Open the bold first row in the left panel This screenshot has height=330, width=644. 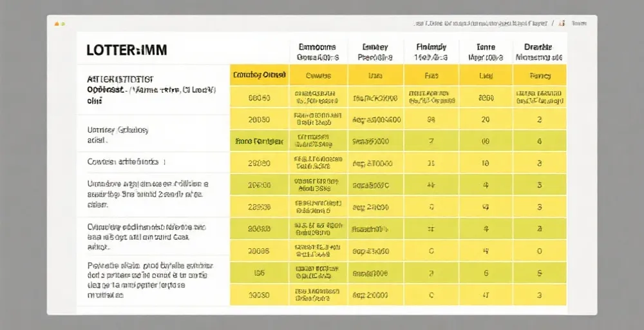[x=153, y=89]
